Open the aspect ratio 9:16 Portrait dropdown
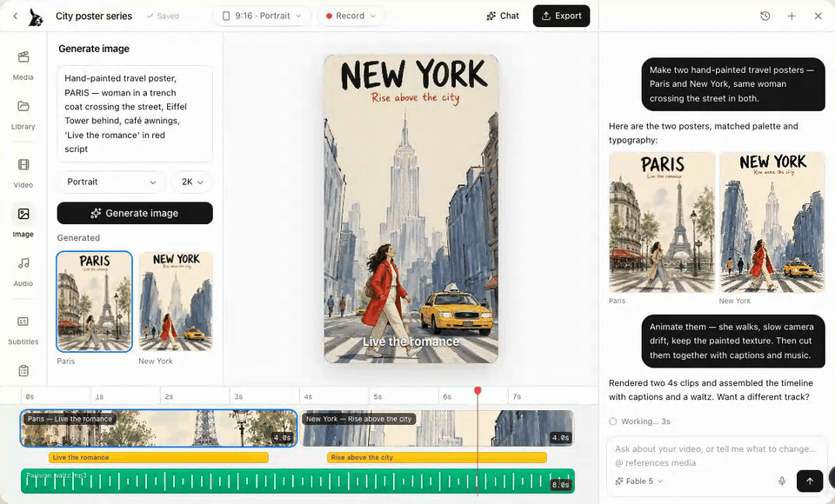This screenshot has width=835, height=504. pos(261,16)
